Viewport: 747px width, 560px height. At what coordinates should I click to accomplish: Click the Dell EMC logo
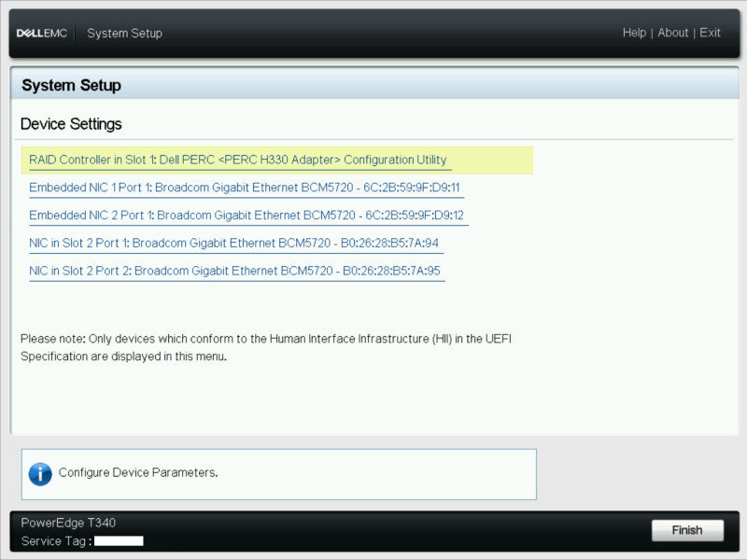click(42, 34)
